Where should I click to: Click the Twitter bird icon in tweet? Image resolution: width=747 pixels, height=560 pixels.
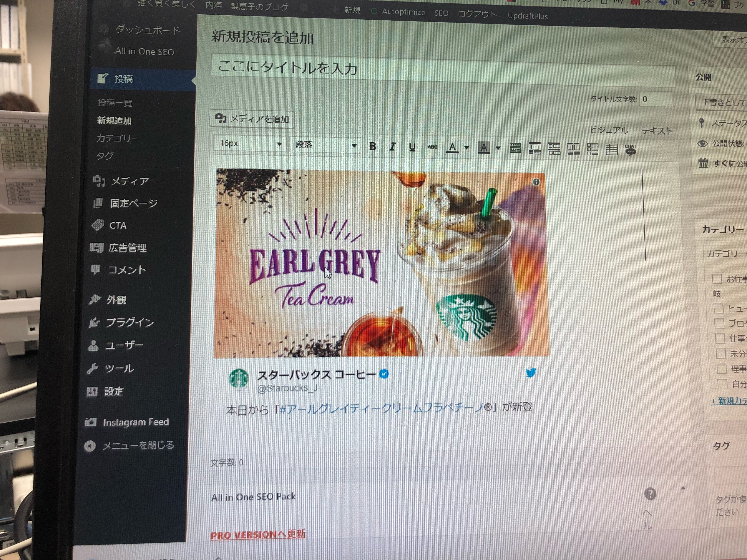(531, 373)
